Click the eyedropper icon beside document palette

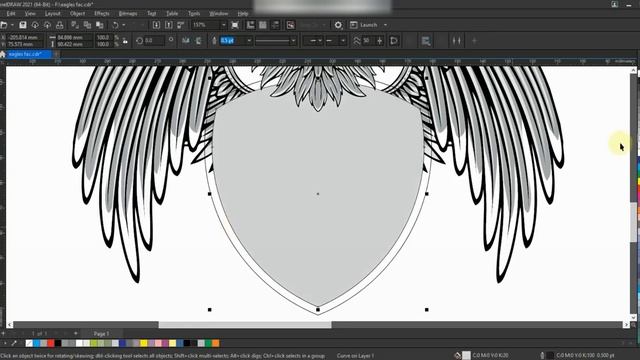point(14,343)
